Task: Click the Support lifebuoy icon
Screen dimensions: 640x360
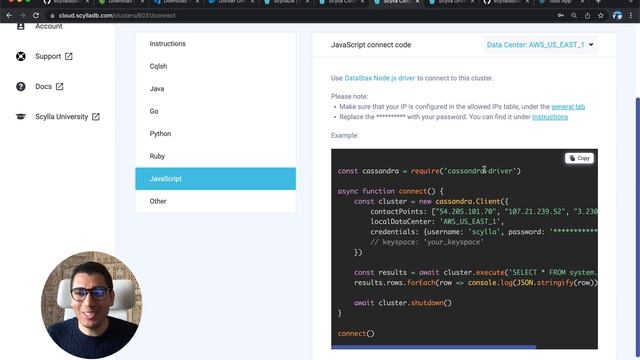Action: [21, 56]
